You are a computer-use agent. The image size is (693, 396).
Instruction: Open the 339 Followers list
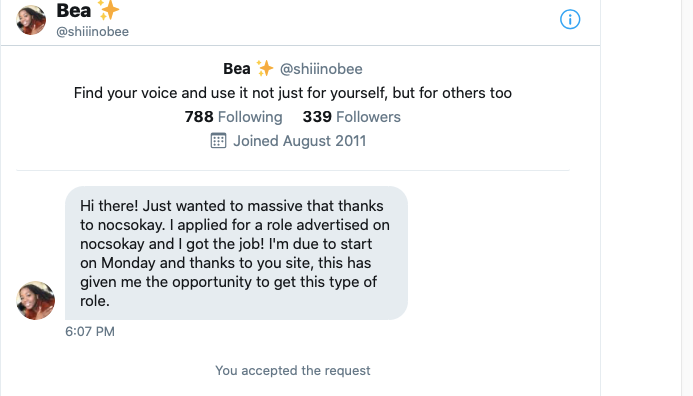tap(352, 117)
